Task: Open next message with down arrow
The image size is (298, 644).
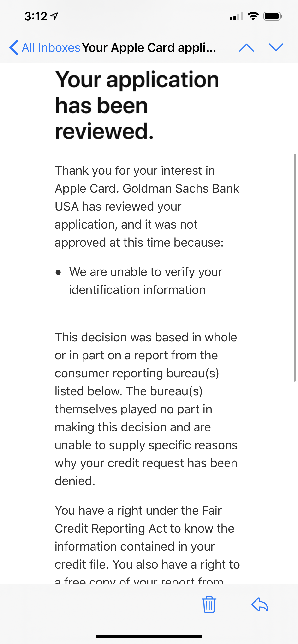Action: tap(276, 47)
